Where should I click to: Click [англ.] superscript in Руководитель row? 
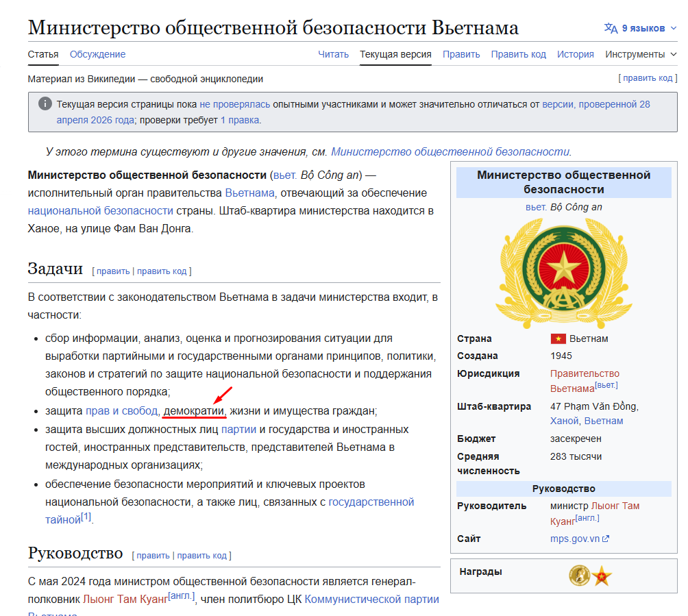pos(587,518)
